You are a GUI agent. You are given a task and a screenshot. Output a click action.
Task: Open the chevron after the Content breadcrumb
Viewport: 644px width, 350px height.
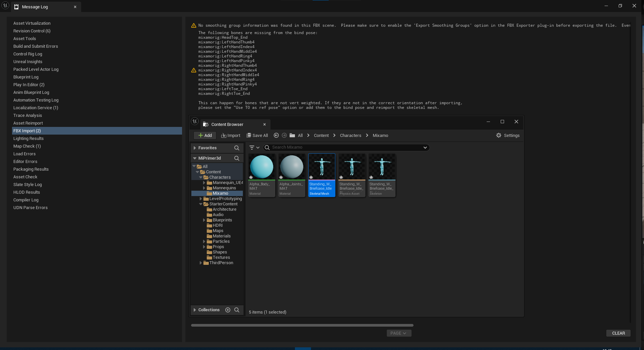[334, 135]
